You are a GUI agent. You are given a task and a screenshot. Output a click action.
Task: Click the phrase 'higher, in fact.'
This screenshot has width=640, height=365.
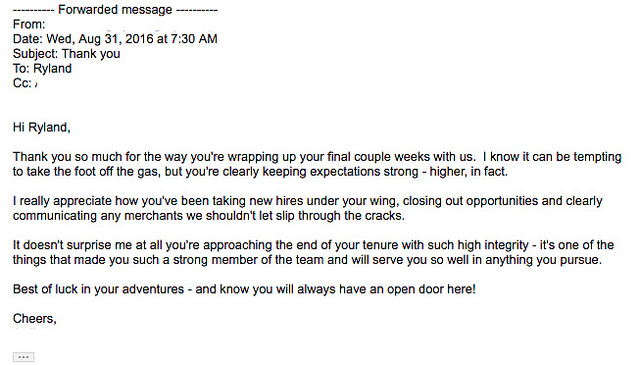click(x=469, y=171)
